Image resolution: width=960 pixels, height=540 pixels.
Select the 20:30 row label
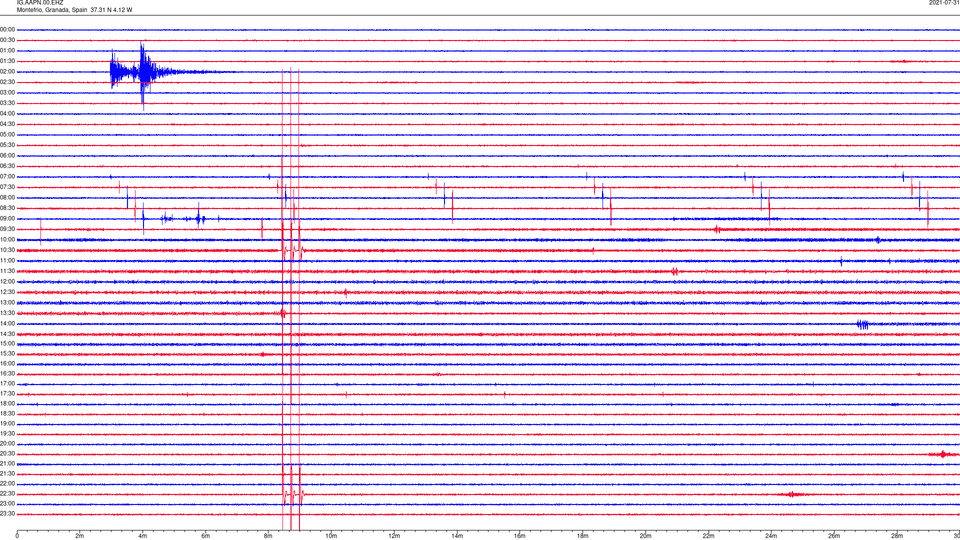[x=7, y=454]
